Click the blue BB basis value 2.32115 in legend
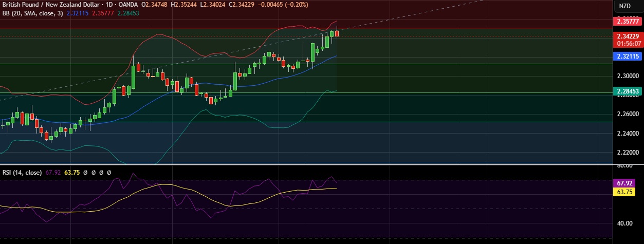 pyautogui.click(x=77, y=13)
